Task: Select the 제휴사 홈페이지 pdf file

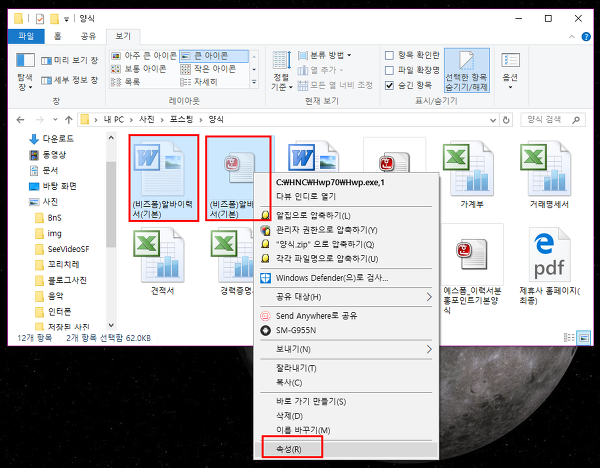Action: coord(549,266)
